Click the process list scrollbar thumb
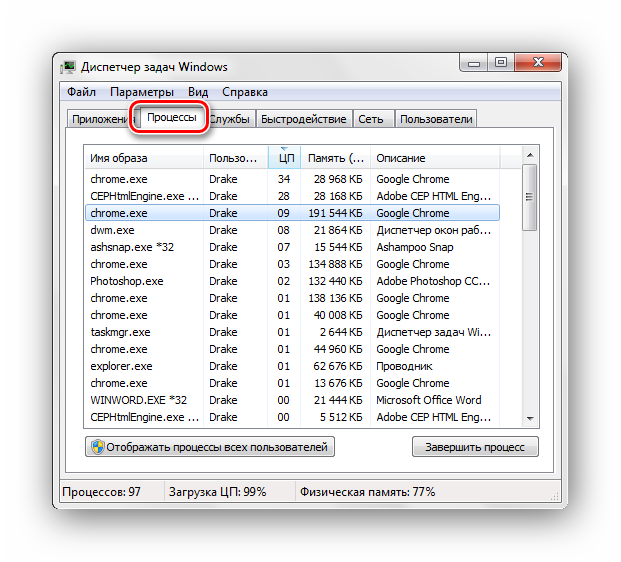 click(530, 197)
